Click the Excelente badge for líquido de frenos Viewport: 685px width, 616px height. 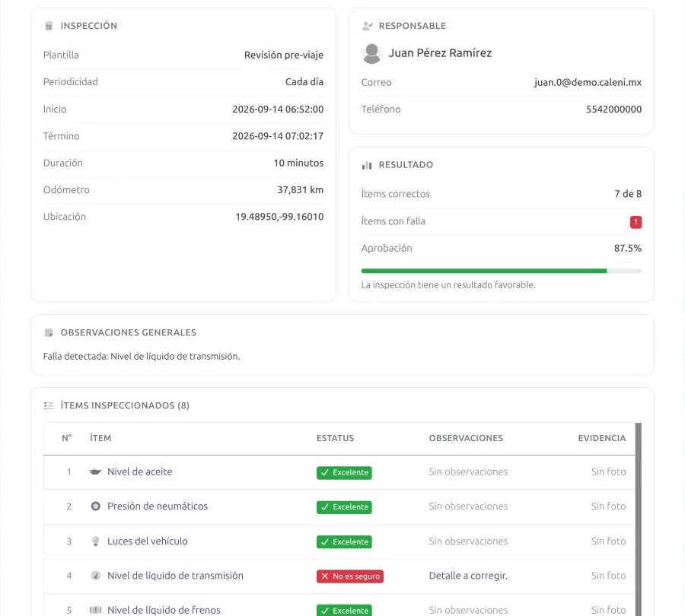pos(344,611)
